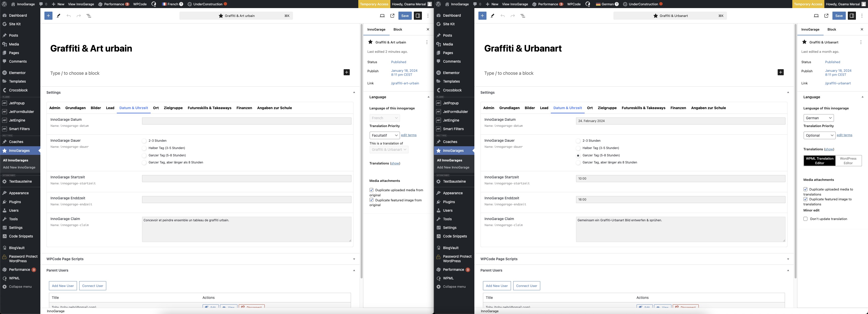Image resolution: width=868 pixels, height=314 pixels.
Task: Open external view icon in German window
Action: coord(826,15)
